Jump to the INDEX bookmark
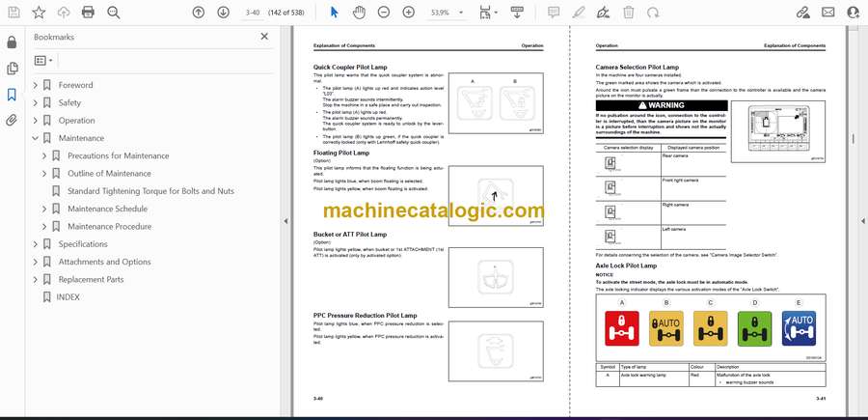This screenshot has height=420, width=868. coord(68,297)
